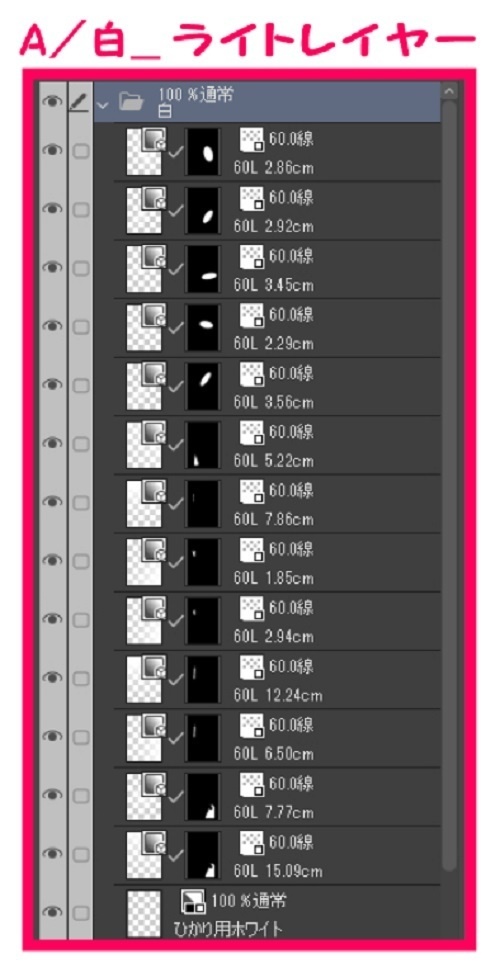Collapse the 白 folder using its chevron
Screen dimensions: 500x977
tap(103, 103)
